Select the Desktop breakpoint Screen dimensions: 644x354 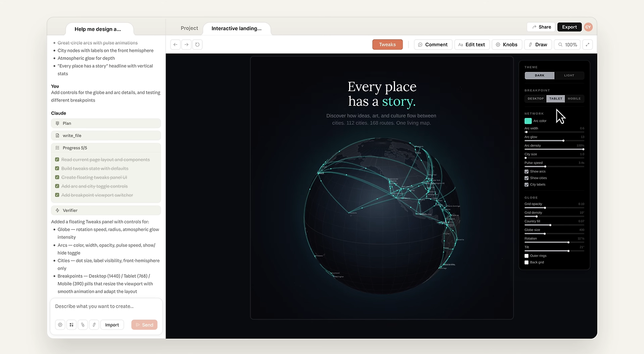point(536,99)
